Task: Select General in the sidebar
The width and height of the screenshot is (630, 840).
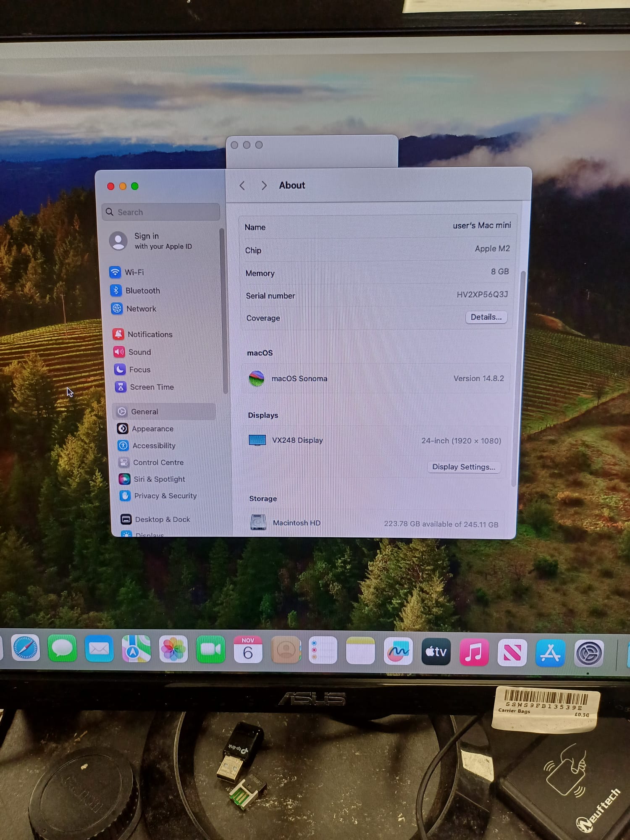Action: tap(144, 412)
